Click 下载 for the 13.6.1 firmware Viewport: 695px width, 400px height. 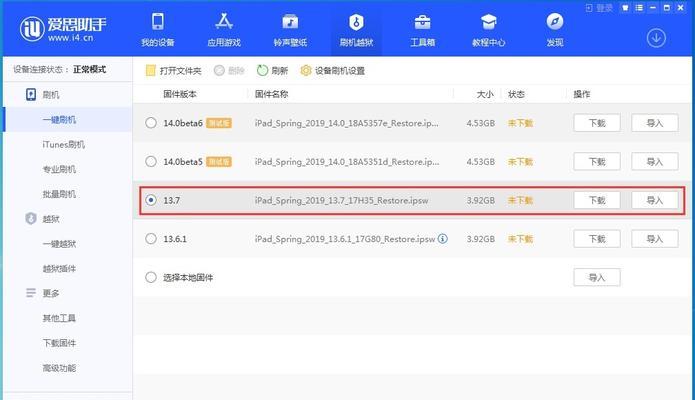597,239
